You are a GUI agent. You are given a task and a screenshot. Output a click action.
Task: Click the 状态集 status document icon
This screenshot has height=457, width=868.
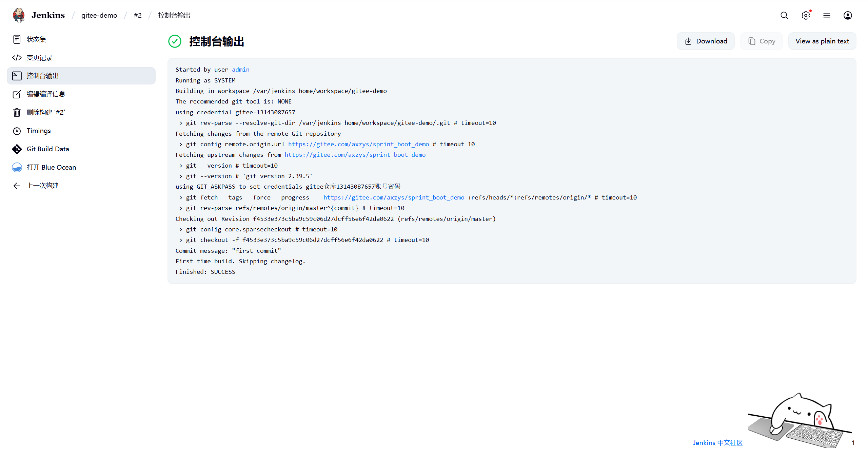coord(17,39)
